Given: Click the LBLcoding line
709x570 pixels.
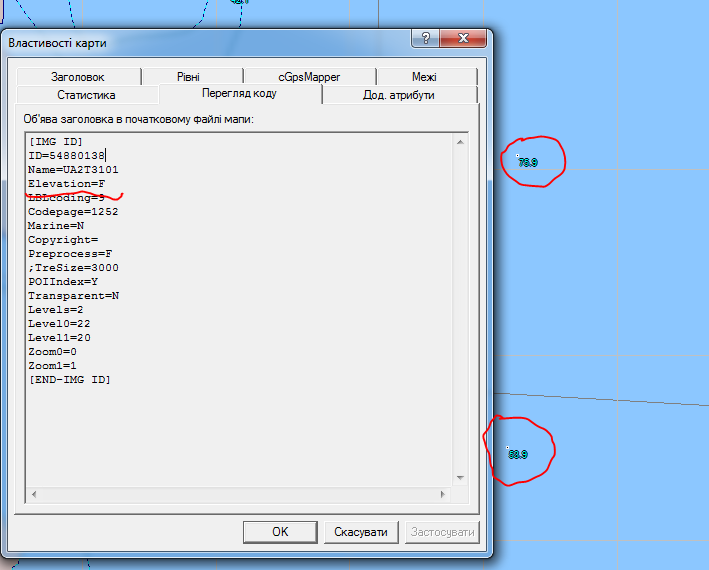Looking at the screenshot, I should [x=66, y=198].
